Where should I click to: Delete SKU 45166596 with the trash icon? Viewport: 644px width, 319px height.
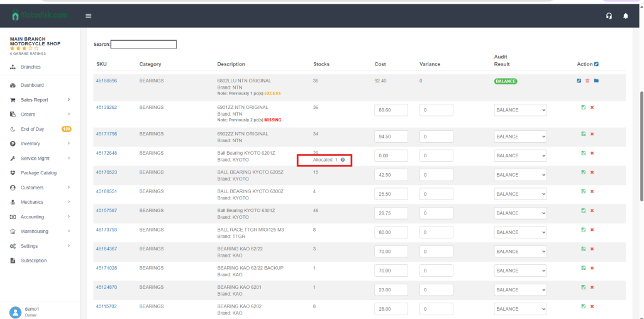pos(587,81)
